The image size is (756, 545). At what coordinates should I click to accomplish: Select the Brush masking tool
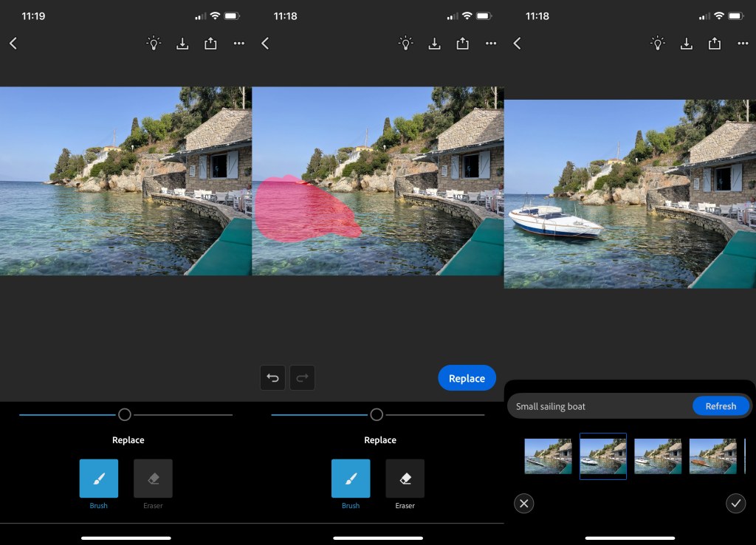click(x=98, y=479)
